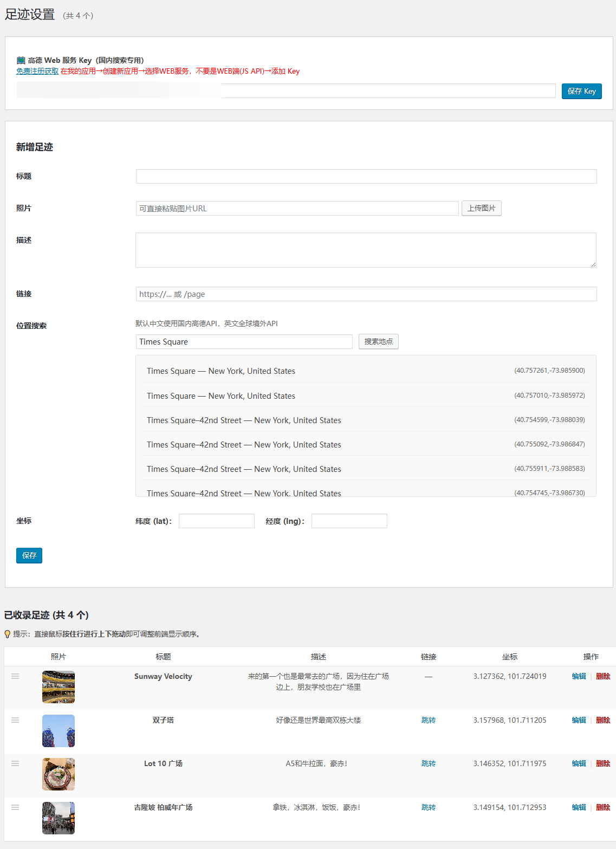Click the blue 保存 button in 新增足迹
This screenshot has width=616, height=849.
[29, 555]
